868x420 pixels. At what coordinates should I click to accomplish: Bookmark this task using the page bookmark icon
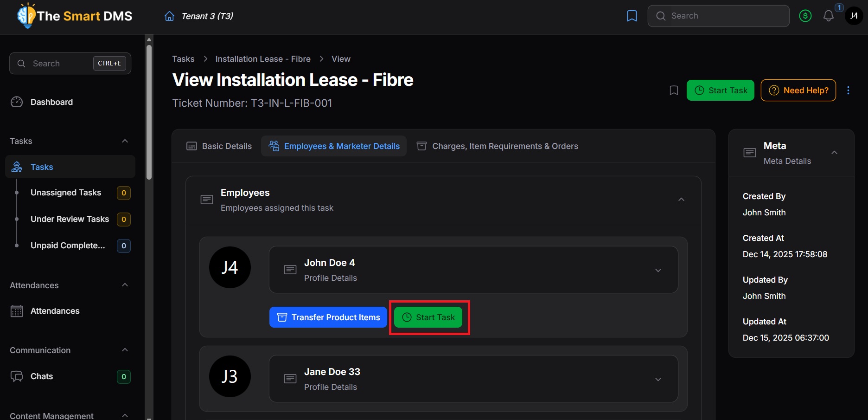pyautogui.click(x=674, y=90)
